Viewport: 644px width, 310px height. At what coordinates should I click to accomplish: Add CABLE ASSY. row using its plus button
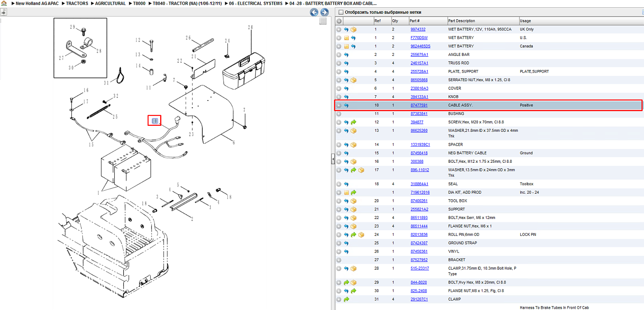point(339,106)
